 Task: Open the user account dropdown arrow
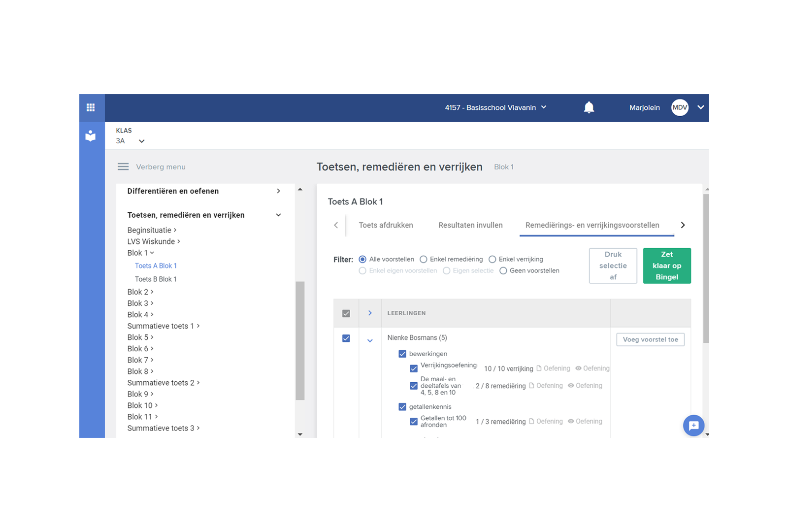[x=701, y=107]
